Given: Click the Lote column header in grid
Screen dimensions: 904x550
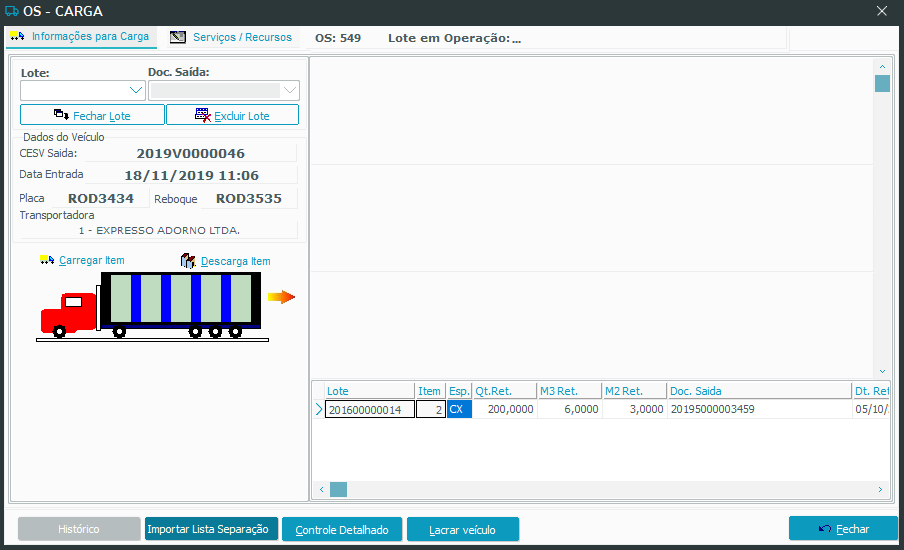Looking at the screenshot, I should [x=370, y=391].
